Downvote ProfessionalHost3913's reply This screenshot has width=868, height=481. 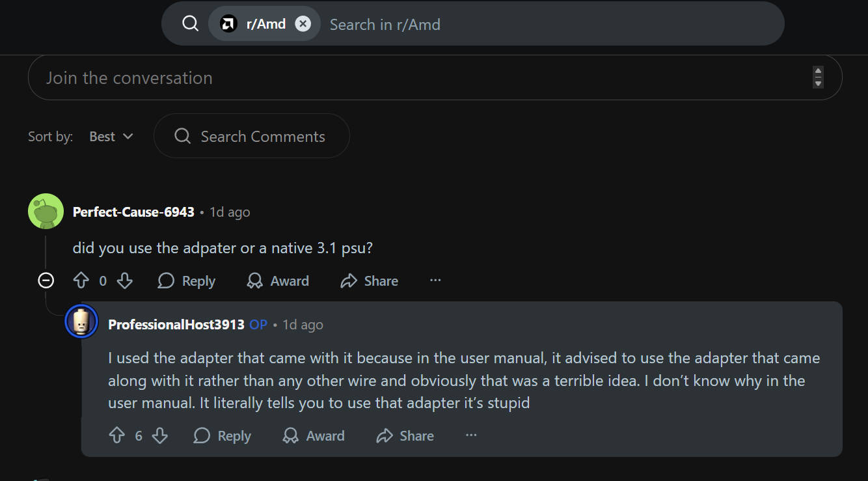160,435
